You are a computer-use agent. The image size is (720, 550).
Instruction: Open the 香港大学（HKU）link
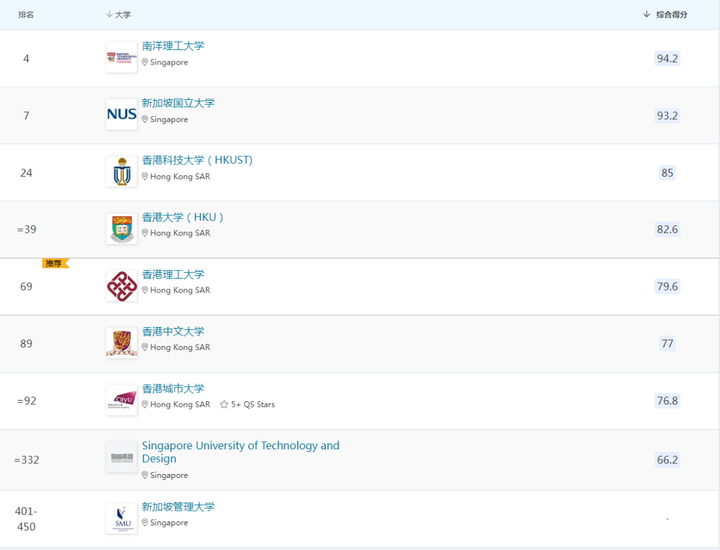[x=183, y=217]
